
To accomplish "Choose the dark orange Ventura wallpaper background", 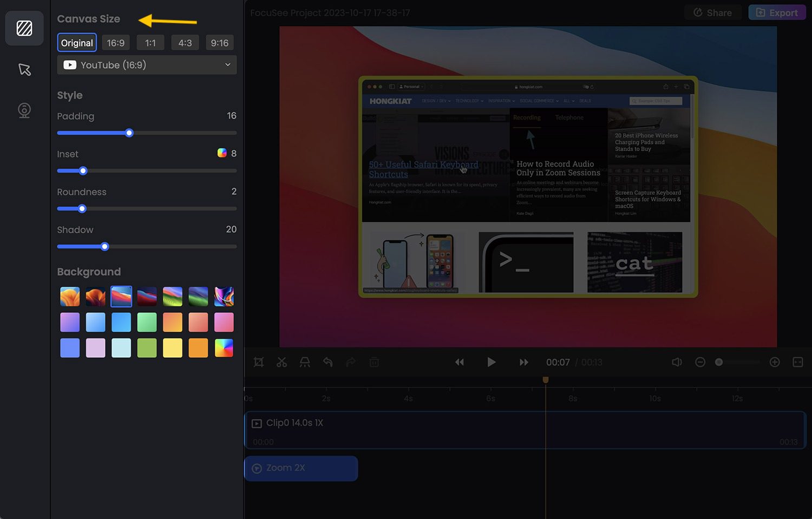I will click(x=96, y=297).
